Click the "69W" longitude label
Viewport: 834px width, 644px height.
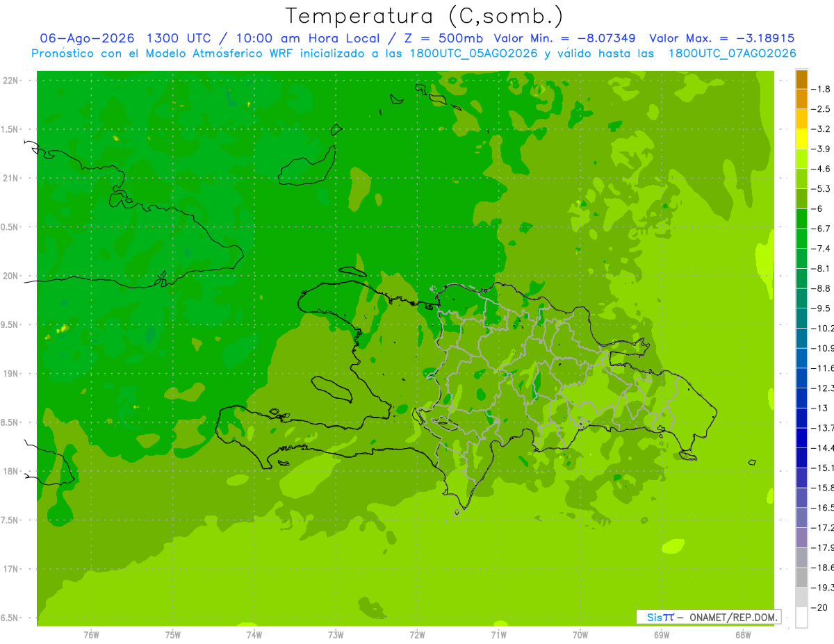pos(662,635)
